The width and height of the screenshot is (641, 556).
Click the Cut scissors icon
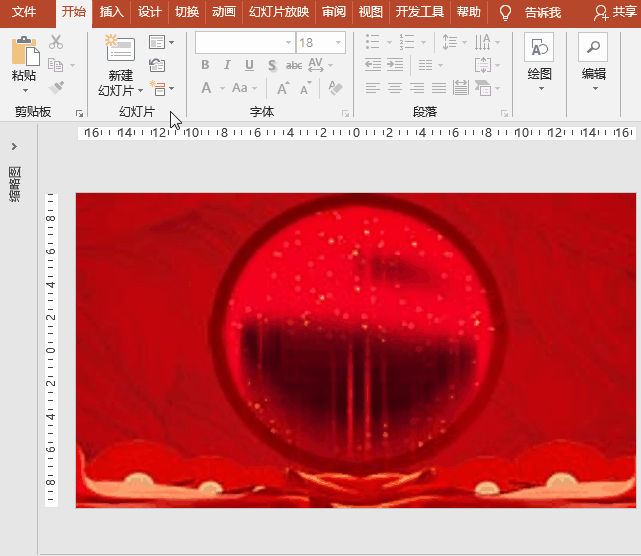(56, 42)
